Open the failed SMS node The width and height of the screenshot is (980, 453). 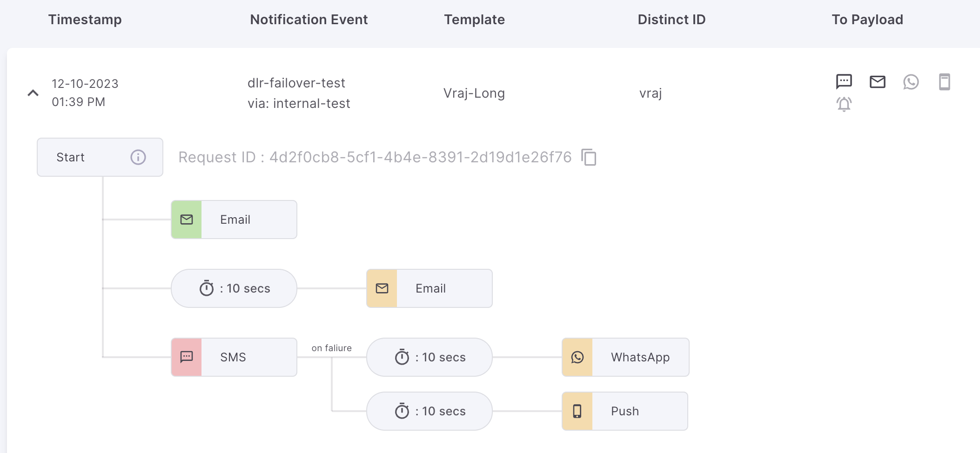point(234,357)
